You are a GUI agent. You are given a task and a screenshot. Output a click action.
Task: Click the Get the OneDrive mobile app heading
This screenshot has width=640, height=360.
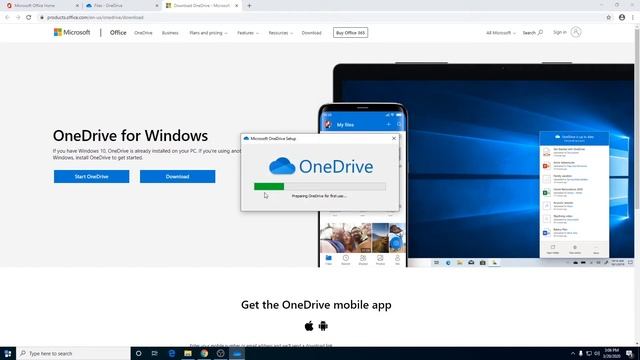(x=316, y=305)
